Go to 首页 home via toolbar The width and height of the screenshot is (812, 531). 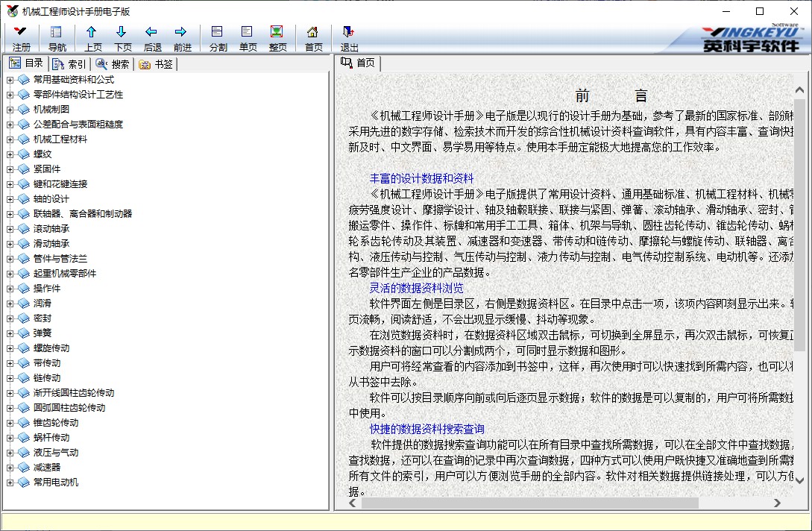(x=313, y=38)
